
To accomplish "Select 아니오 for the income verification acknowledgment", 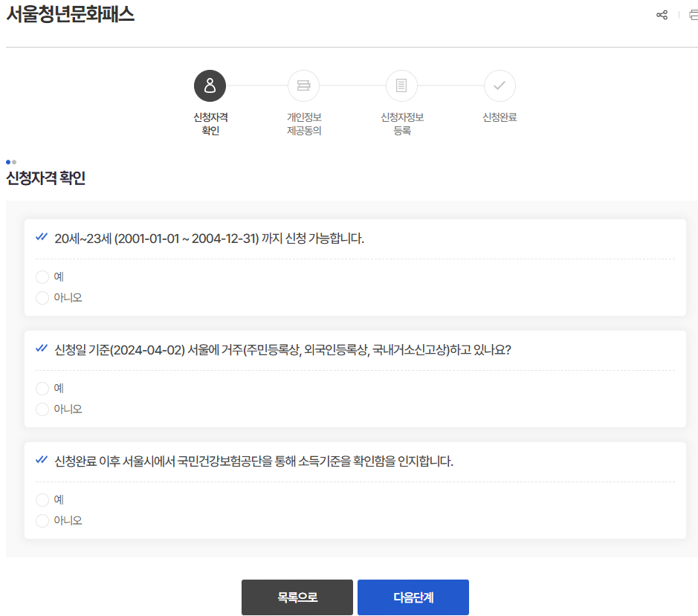I will pos(42,520).
